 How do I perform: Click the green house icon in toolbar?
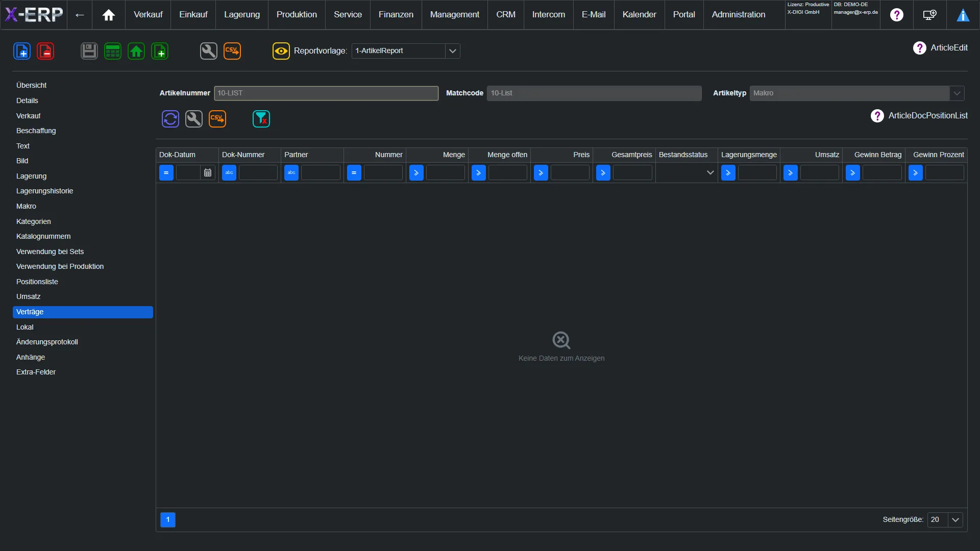click(x=136, y=51)
